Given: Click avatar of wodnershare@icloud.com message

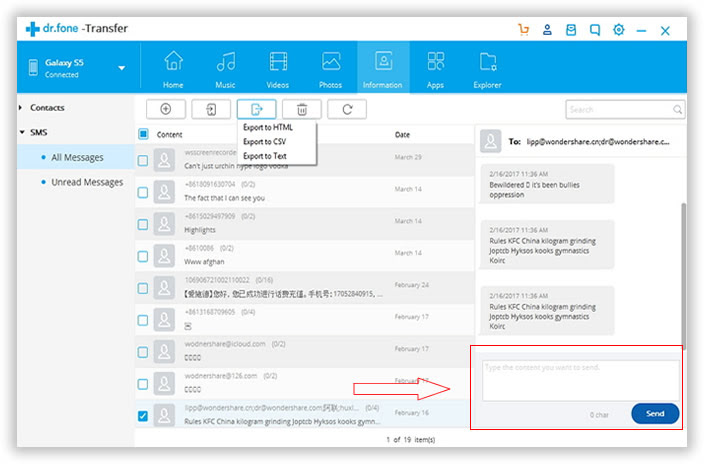Looking at the screenshot, I should 164,352.
